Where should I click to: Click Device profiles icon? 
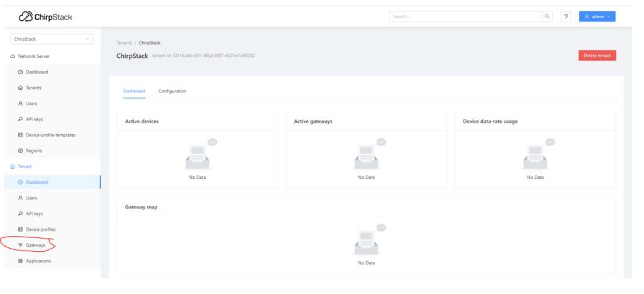(x=21, y=229)
